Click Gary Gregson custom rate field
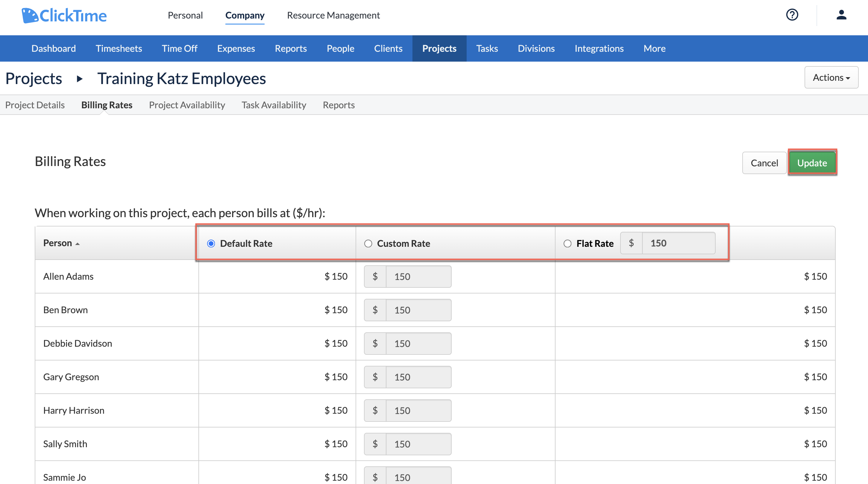This screenshot has width=868, height=484. [418, 377]
